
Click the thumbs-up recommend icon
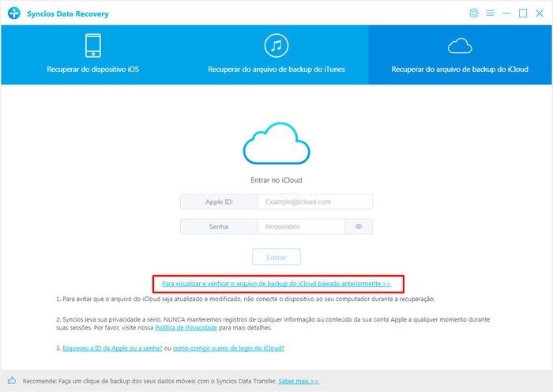(12, 380)
